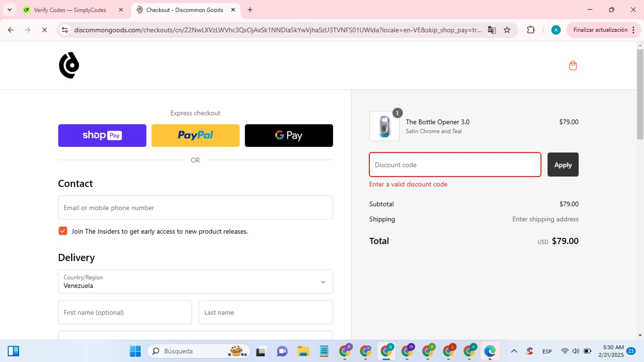Click the ESP language indicator
This screenshot has height=362, width=644.
[x=547, y=351]
